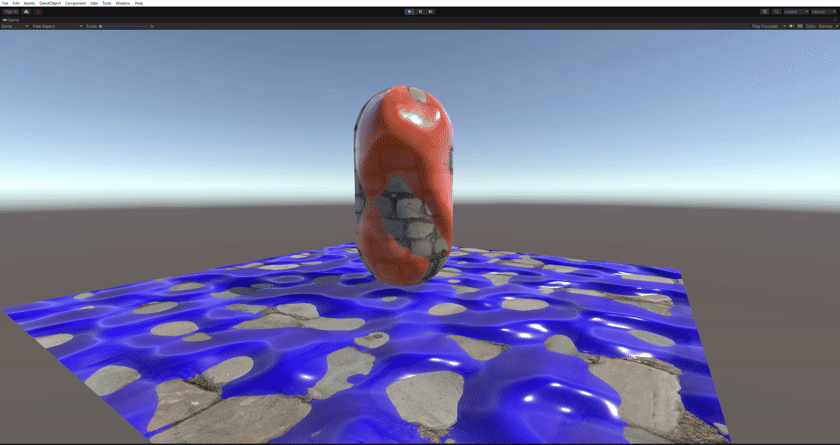Click the Pause playback icon
This screenshot has width=840, height=445.
pyautogui.click(x=420, y=11)
